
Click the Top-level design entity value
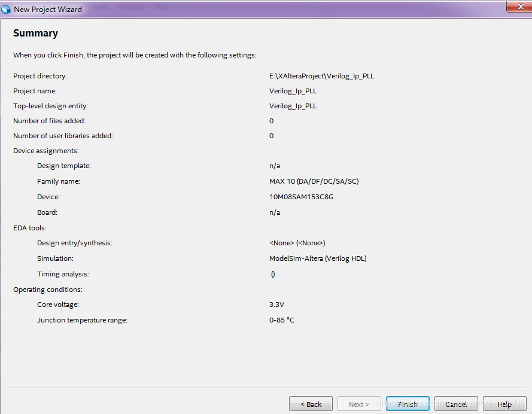(x=293, y=106)
